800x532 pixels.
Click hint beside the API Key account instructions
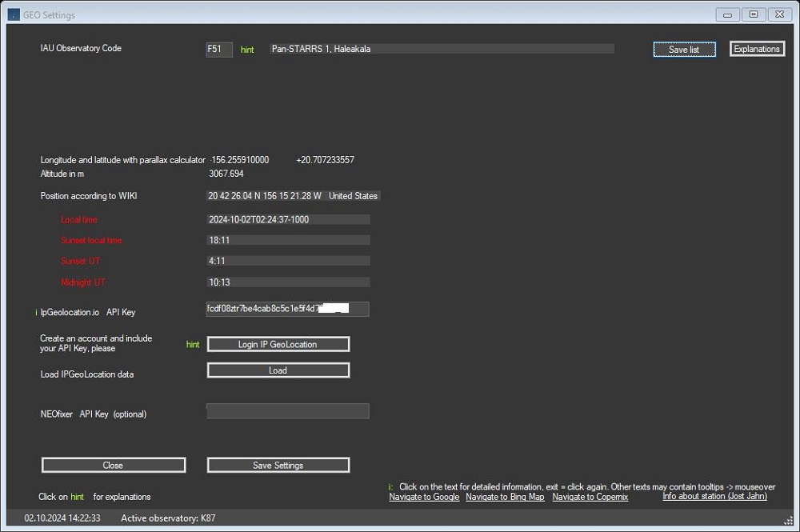(x=193, y=343)
